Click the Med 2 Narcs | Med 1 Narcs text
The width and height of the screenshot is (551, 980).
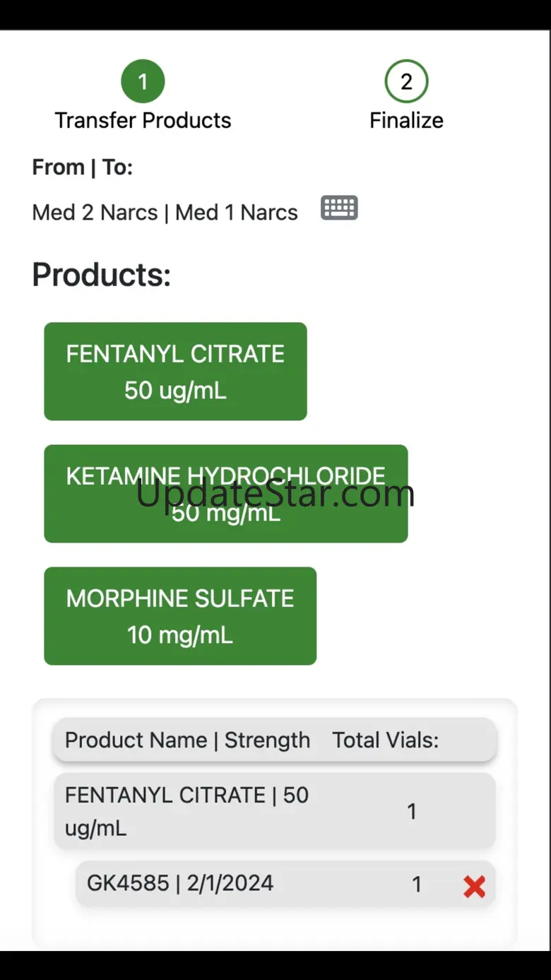165,212
